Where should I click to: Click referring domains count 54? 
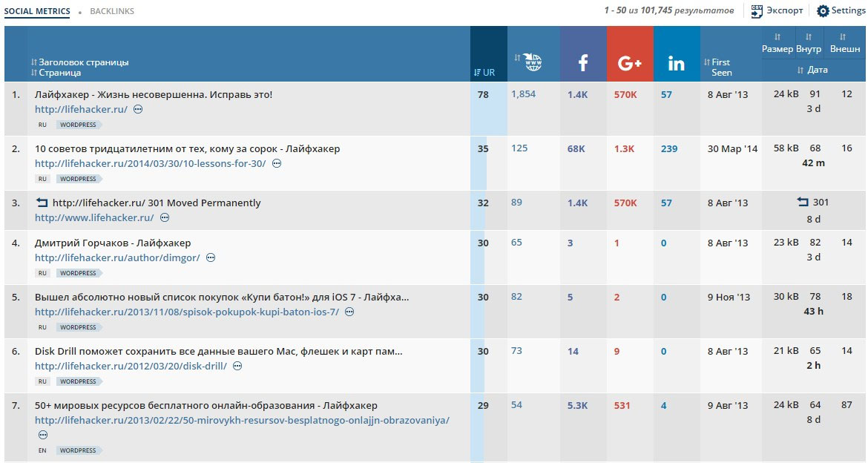pos(516,405)
